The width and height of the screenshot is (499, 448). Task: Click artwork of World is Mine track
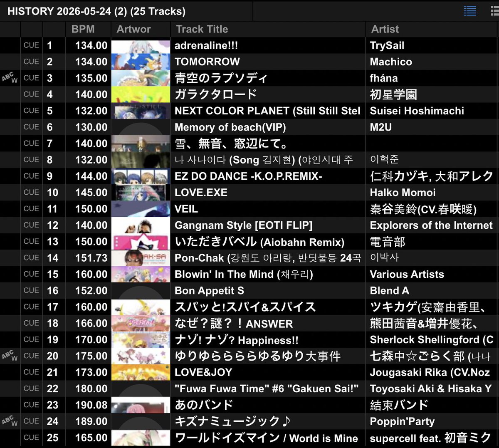coord(141,438)
